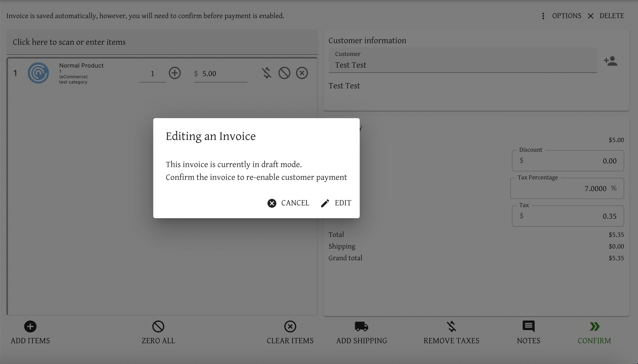Image resolution: width=638 pixels, height=364 pixels.
Task: Click the ADD SHIPPING label
Action: [362, 341]
